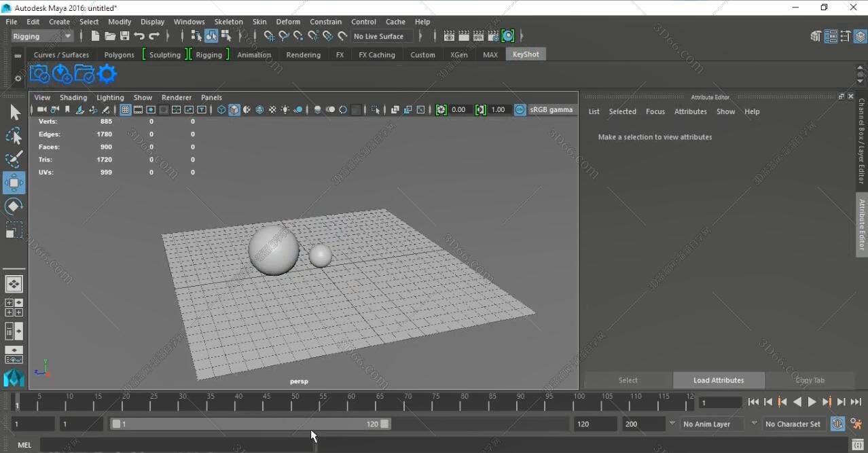Toggle use all lights in viewport
868x453 pixels.
(285, 109)
